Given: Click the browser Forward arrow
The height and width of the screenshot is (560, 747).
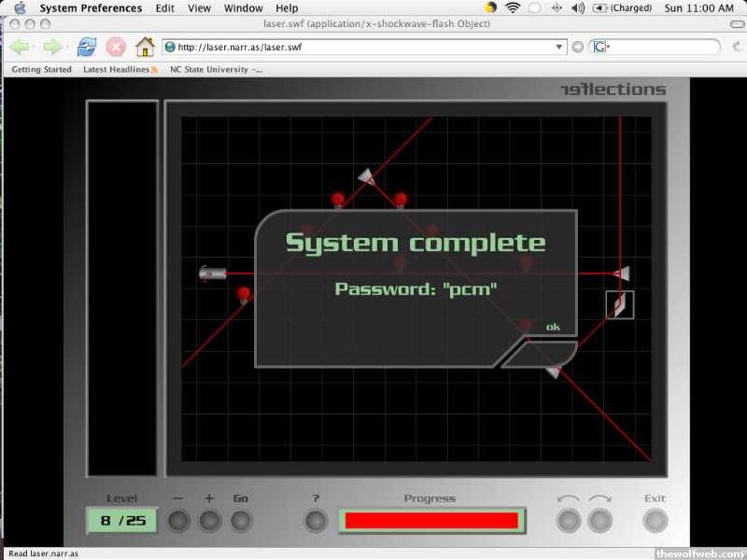Looking at the screenshot, I should 52,47.
